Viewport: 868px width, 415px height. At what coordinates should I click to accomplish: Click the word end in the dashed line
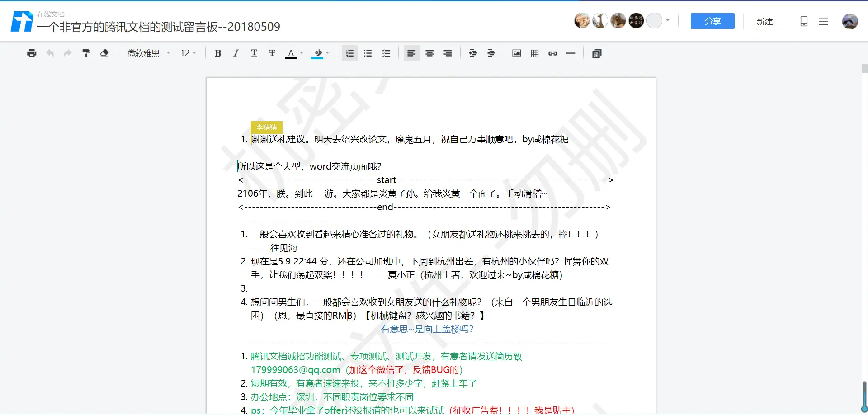[x=385, y=207]
